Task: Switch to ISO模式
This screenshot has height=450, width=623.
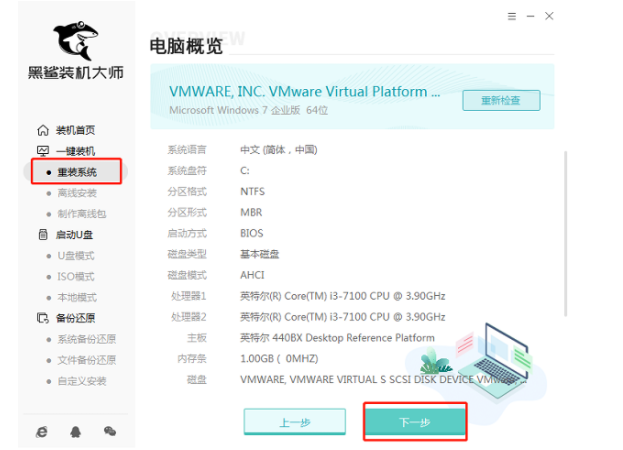Action: click(76, 277)
